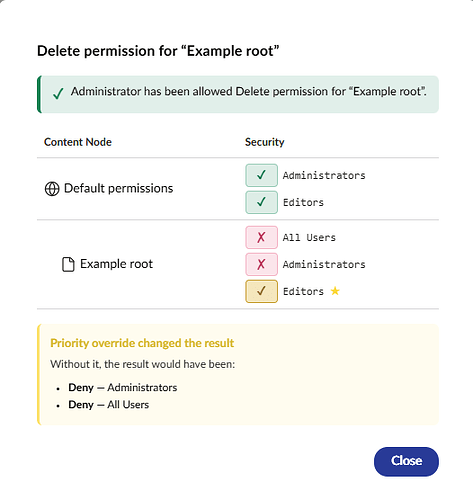473x500 pixels.
Task: Close the Delete permission dialog
Action: (406, 462)
